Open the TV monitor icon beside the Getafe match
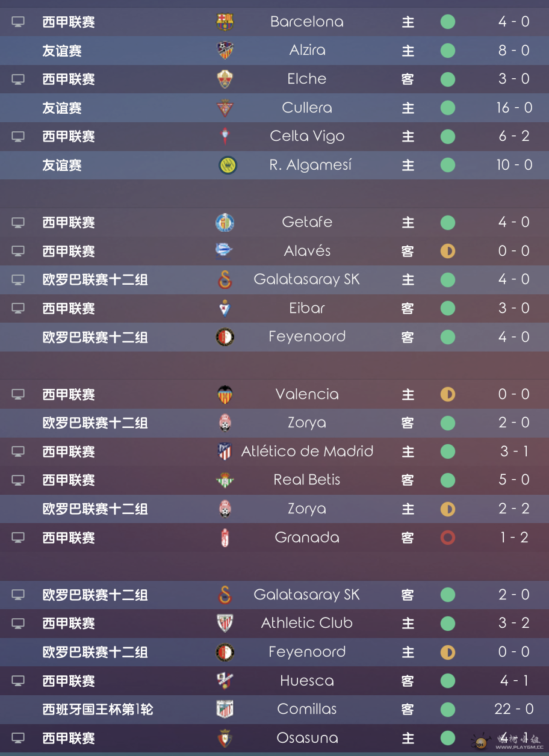Viewport: 549px width, 756px height. click(18, 223)
